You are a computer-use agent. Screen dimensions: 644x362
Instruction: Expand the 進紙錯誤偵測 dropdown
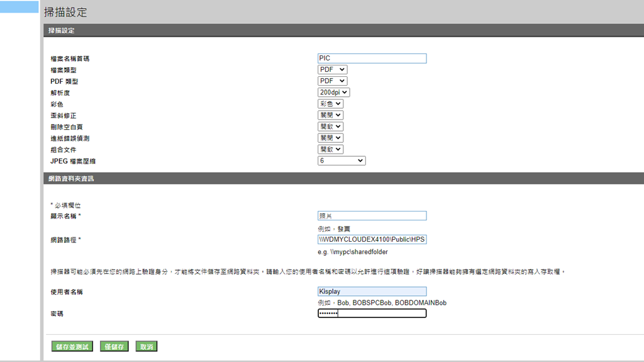pos(330,138)
